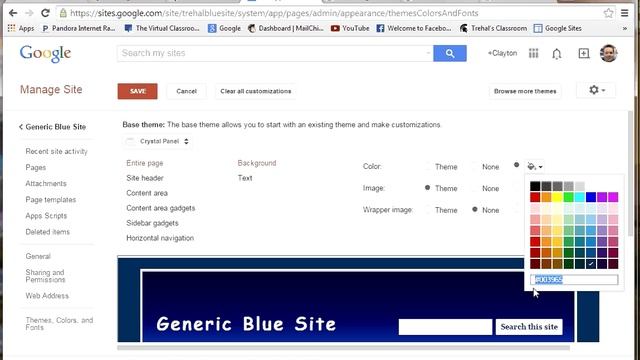
Task: Select Theme for Image
Action: point(427,188)
